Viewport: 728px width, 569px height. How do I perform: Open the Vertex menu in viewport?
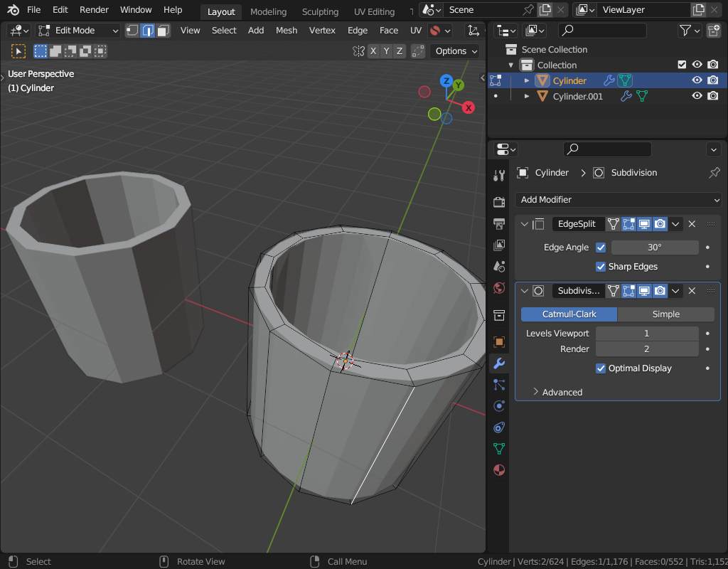coord(322,31)
